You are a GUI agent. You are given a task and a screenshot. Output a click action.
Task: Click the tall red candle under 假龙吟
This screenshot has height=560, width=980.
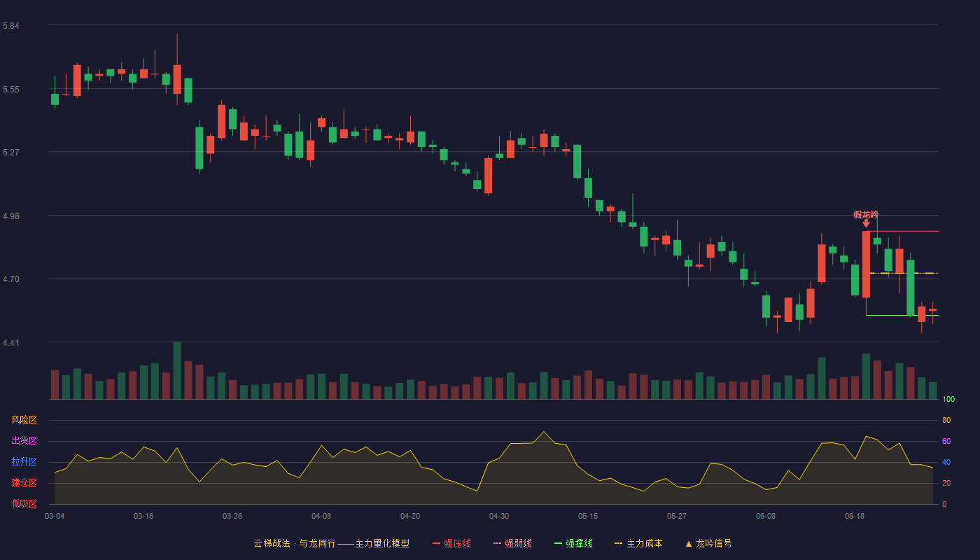point(866,265)
